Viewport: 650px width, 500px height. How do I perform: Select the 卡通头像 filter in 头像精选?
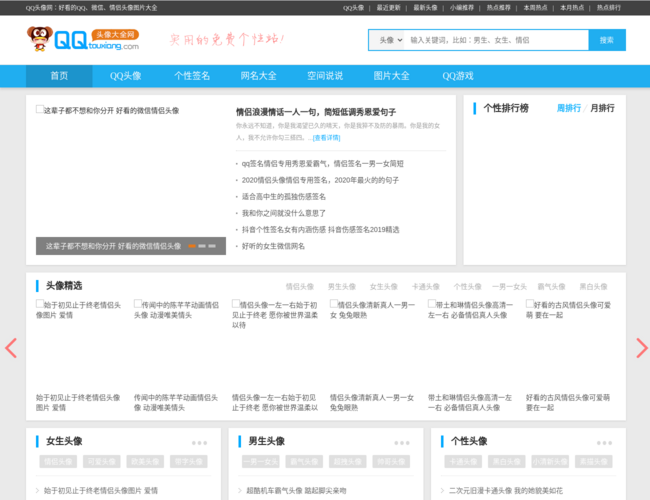pyautogui.click(x=425, y=286)
